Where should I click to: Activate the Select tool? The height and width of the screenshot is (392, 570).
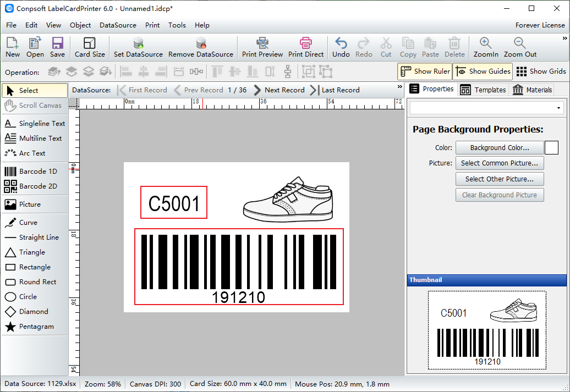pyautogui.click(x=35, y=91)
